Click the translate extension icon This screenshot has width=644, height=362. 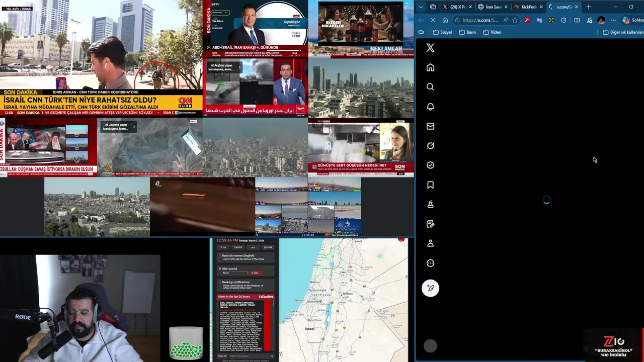click(x=539, y=20)
